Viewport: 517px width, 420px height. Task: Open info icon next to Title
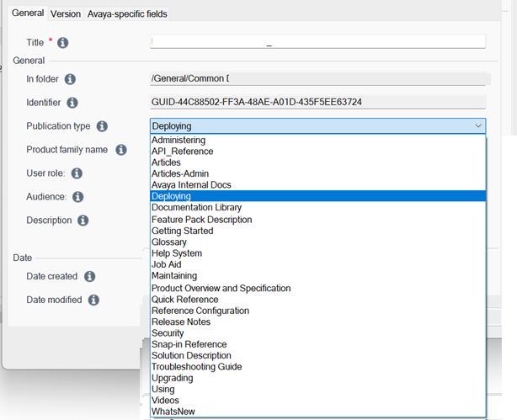[x=62, y=43]
